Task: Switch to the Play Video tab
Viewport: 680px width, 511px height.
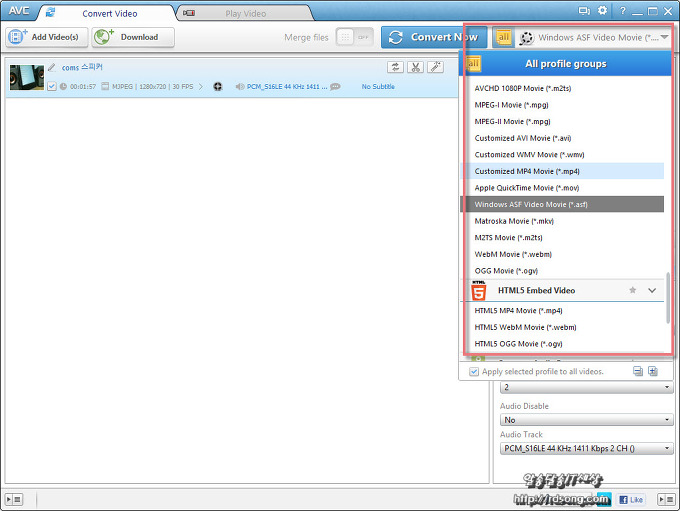Action: (x=236, y=13)
